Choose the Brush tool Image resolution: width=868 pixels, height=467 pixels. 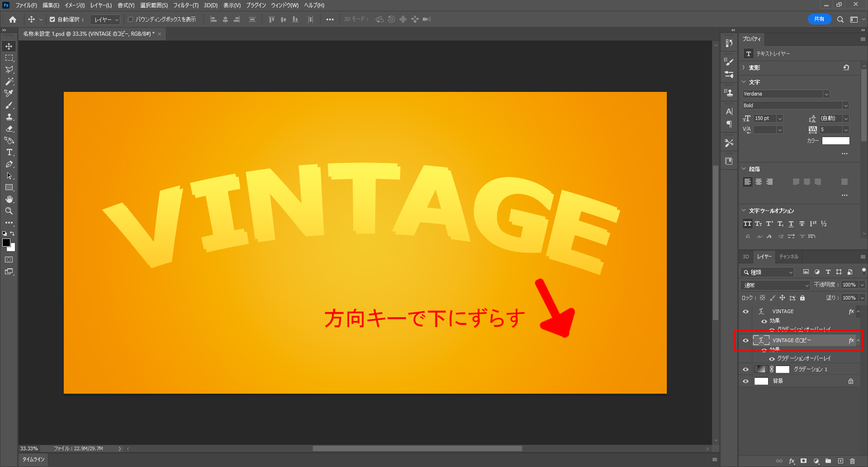point(9,105)
